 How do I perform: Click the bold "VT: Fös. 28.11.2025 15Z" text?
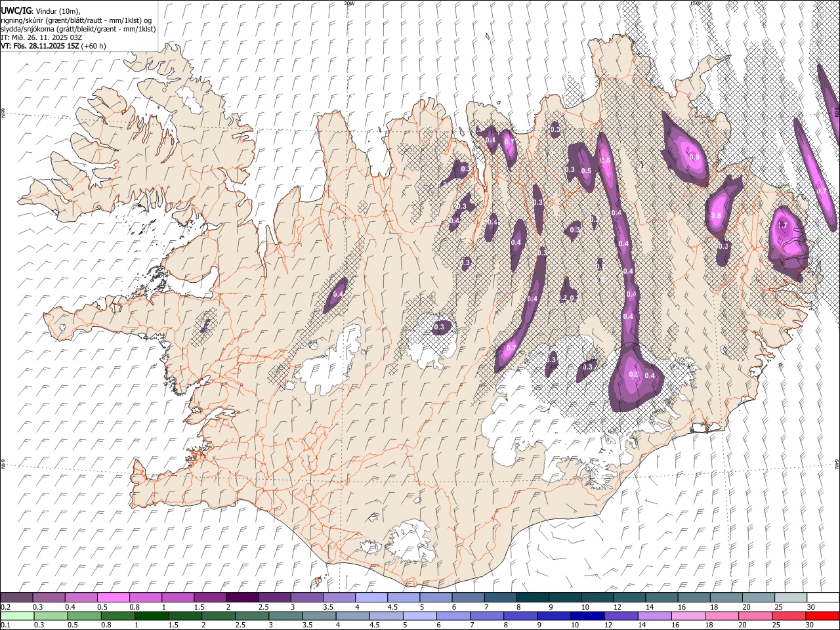pos(40,46)
